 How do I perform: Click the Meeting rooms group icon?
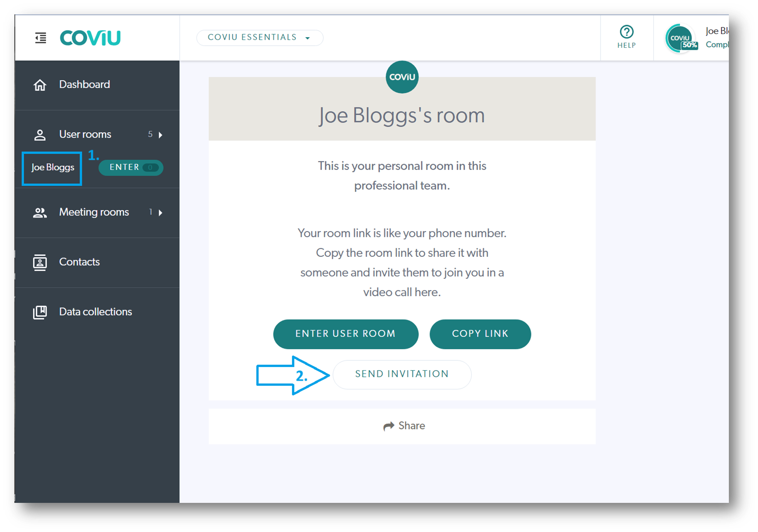click(x=40, y=212)
